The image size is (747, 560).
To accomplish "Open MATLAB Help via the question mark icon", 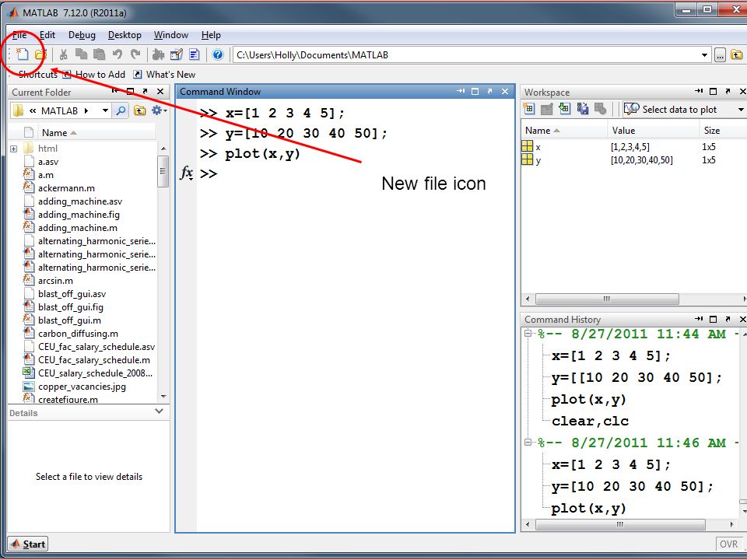I will [218, 54].
